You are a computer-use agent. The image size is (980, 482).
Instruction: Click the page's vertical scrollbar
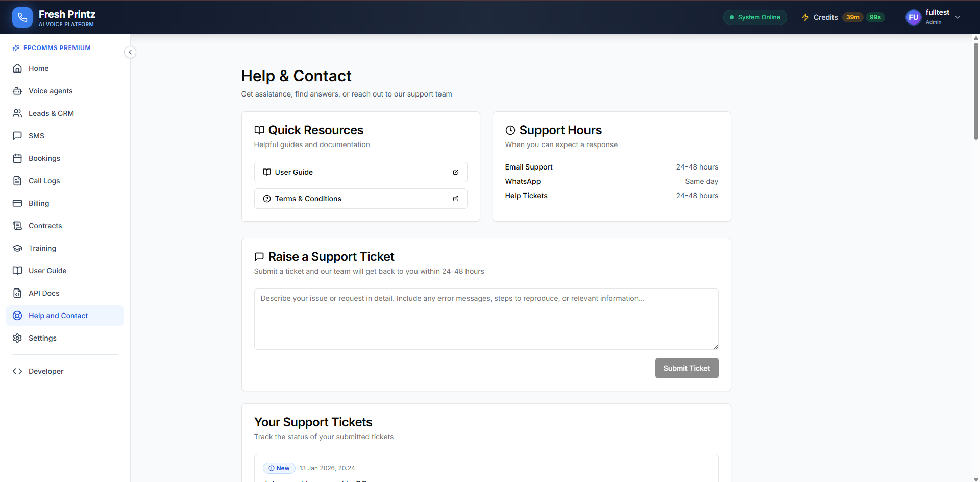click(976, 92)
